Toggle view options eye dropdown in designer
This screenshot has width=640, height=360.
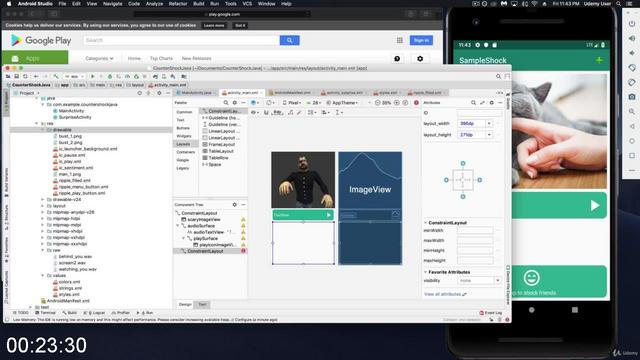(255, 112)
